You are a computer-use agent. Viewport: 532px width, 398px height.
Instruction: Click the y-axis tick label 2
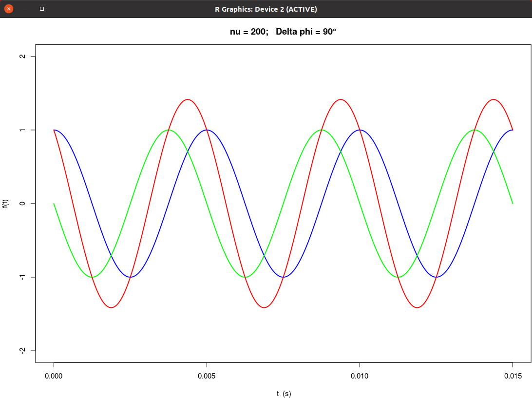click(22, 57)
